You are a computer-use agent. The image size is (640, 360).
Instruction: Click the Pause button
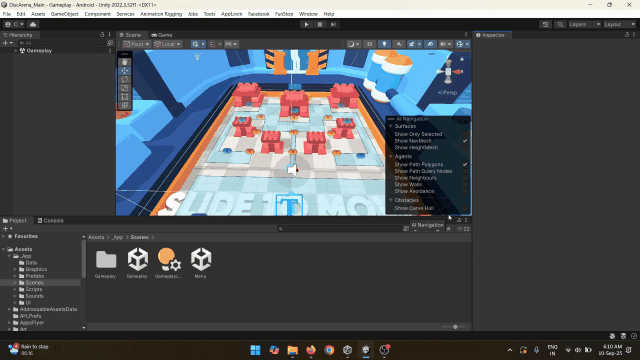pos(320,24)
